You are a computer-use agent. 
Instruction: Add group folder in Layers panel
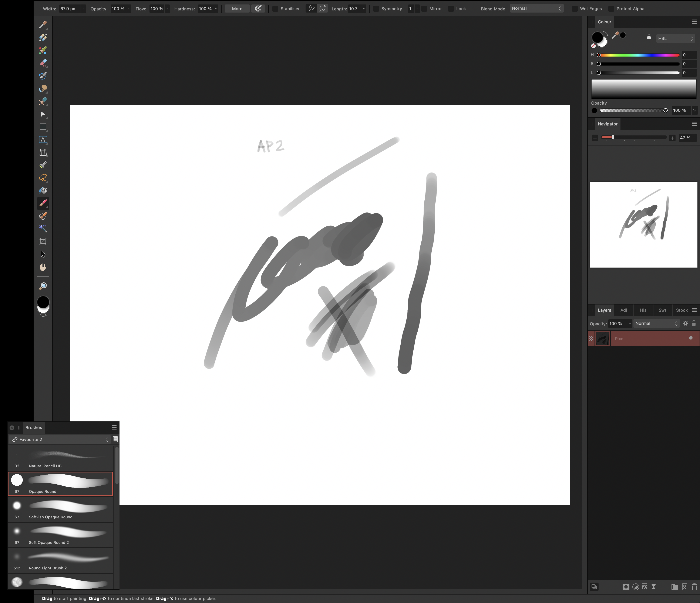pyautogui.click(x=675, y=587)
